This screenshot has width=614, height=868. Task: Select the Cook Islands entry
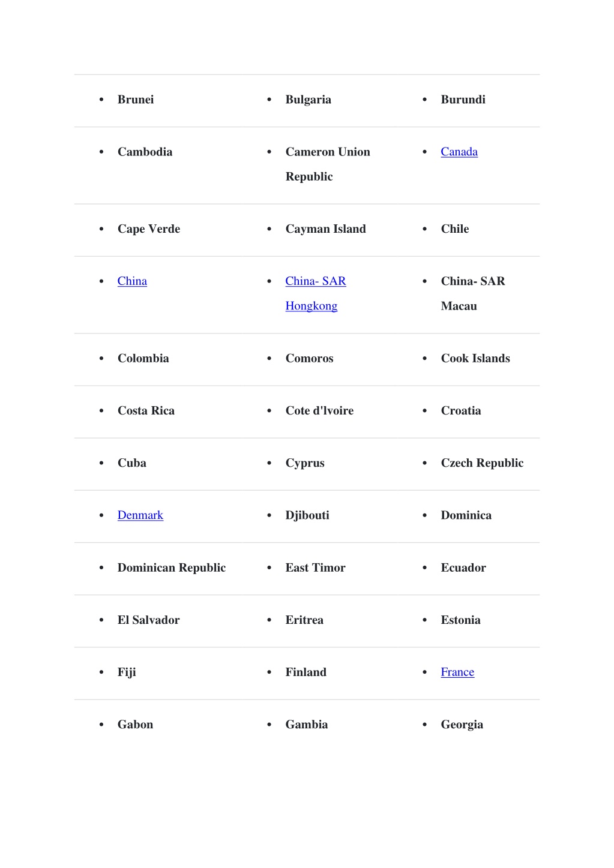(x=475, y=359)
